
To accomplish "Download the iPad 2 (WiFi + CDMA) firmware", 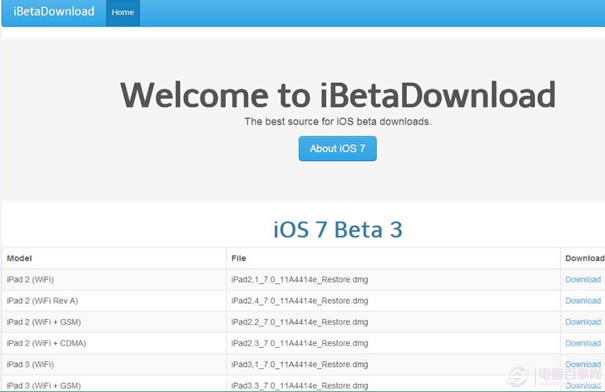I will click(583, 343).
